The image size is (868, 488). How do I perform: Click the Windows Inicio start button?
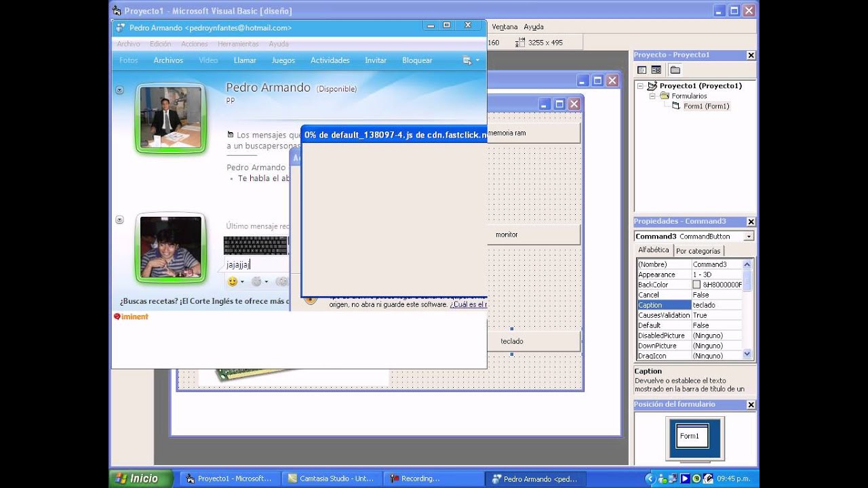click(x=140, y=479)
